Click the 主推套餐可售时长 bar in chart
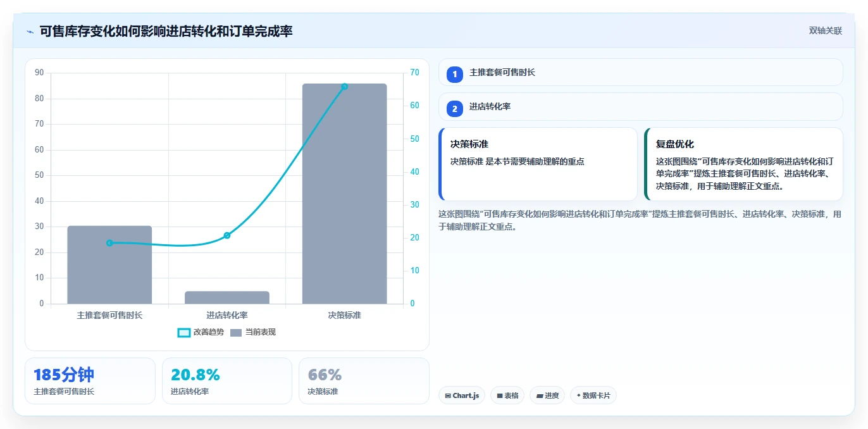 (109, 264)
